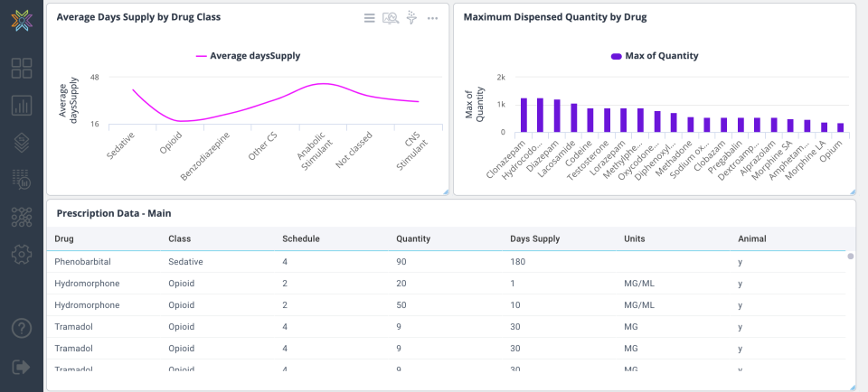Click the filter funnel icon on chart
The height and width of the screenshot is (392, 868).
(x=412, y=18)
